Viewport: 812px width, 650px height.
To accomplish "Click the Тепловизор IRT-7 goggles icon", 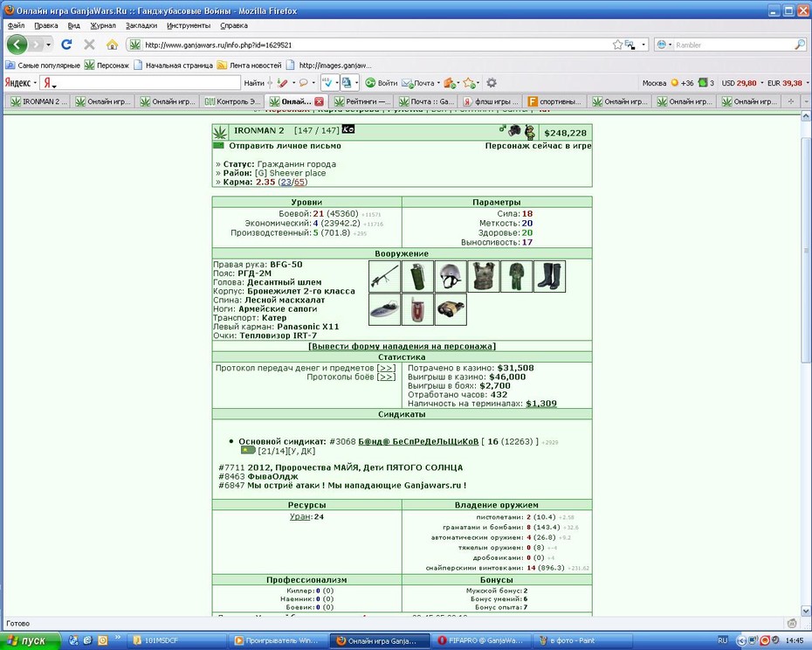I will tap(451, 309).
